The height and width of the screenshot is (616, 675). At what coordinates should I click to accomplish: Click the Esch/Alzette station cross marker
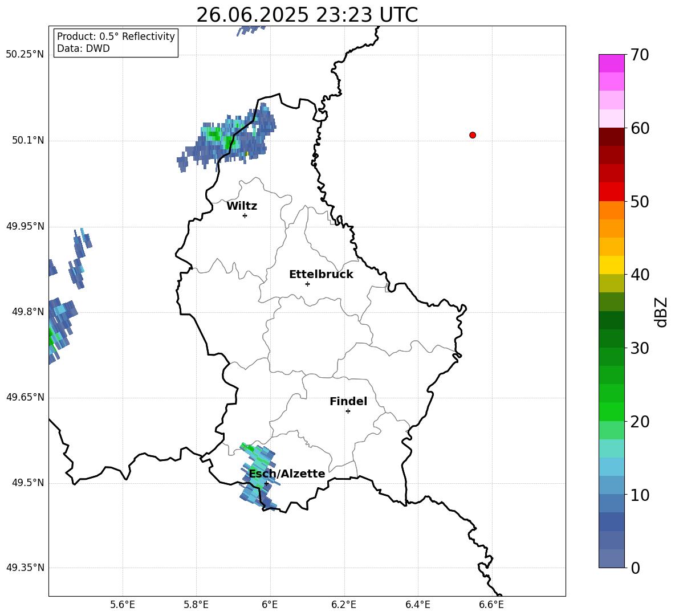(x=266, y=483)
